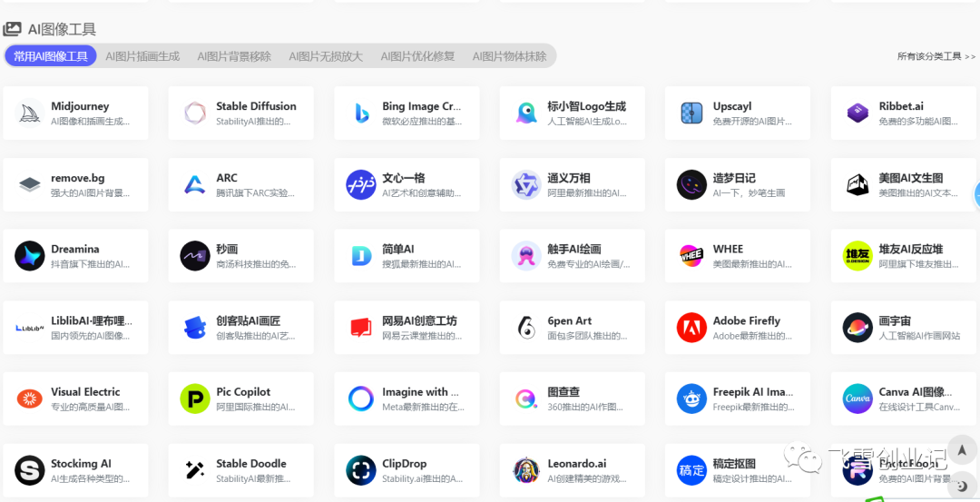
Task: Click the WHEE logo icon
Action: (x=691, y=256)
